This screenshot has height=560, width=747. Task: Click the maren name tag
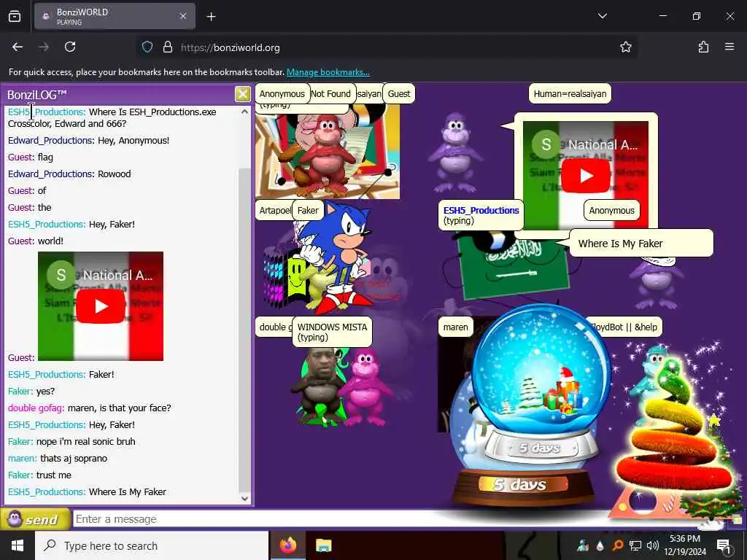[455, 327]
